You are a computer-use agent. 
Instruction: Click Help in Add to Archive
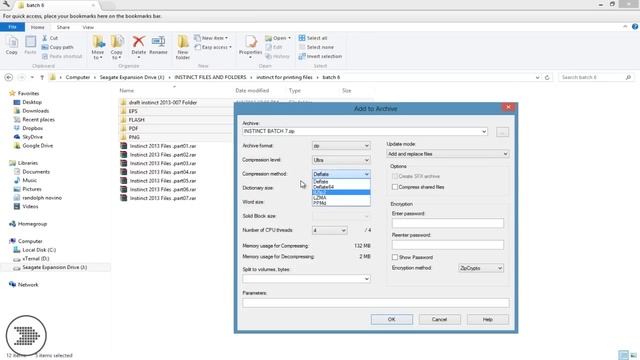[488, 319]
